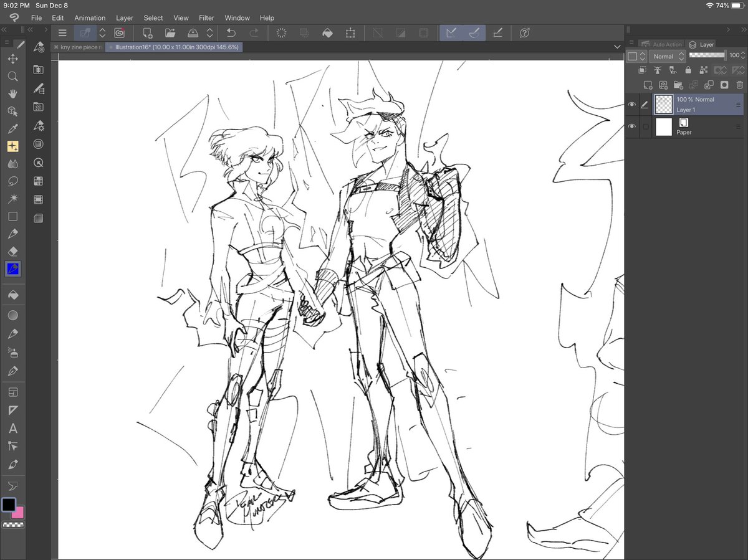748x560 pixels.
Task: Open the Window menu
Action: [237, 18]
